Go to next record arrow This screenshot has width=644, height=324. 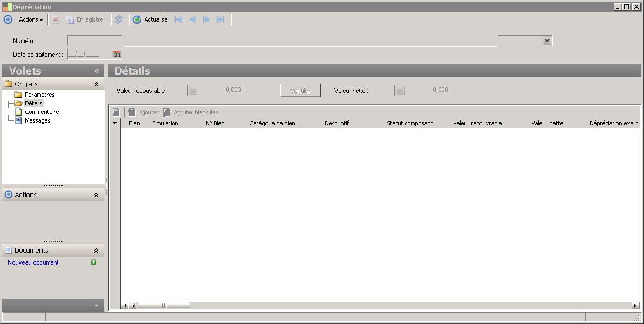(x=207, y=19)
